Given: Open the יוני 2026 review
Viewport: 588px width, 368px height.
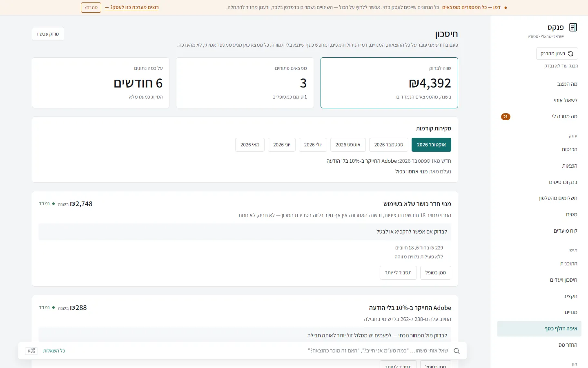Looking at the screenshot, I should pyautogui.click(x=282, y=145).
